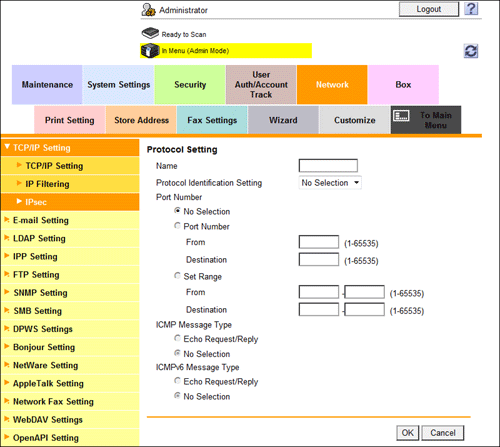Viewport: 500px width, 447px height.
Task: Select ICMP Echo Request/Reply radio option
Action: click(177, 338)
